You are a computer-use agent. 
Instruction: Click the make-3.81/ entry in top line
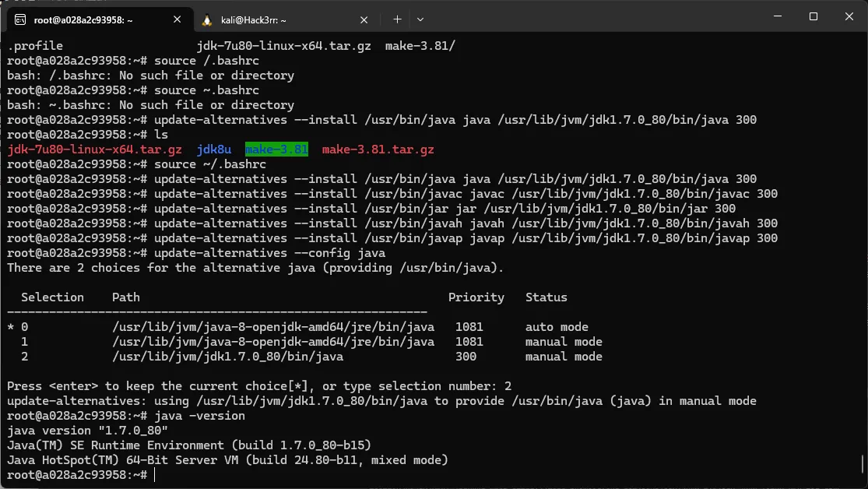click(420, 46)
